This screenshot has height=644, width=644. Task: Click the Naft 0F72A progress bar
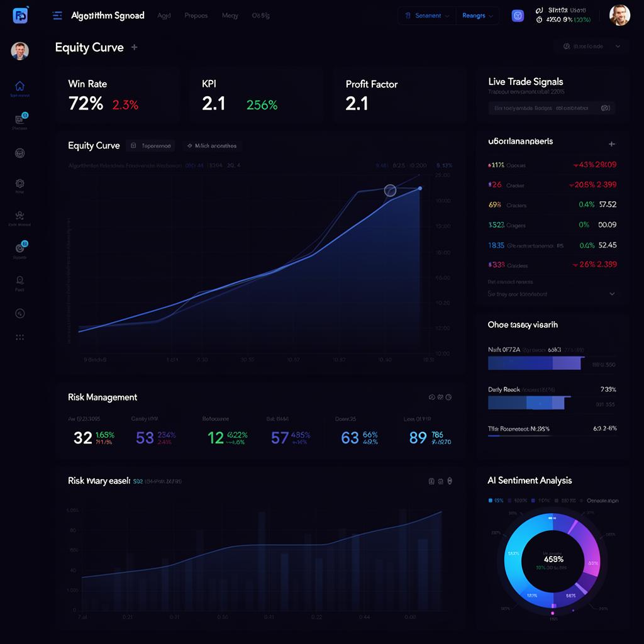coord(536,363)
